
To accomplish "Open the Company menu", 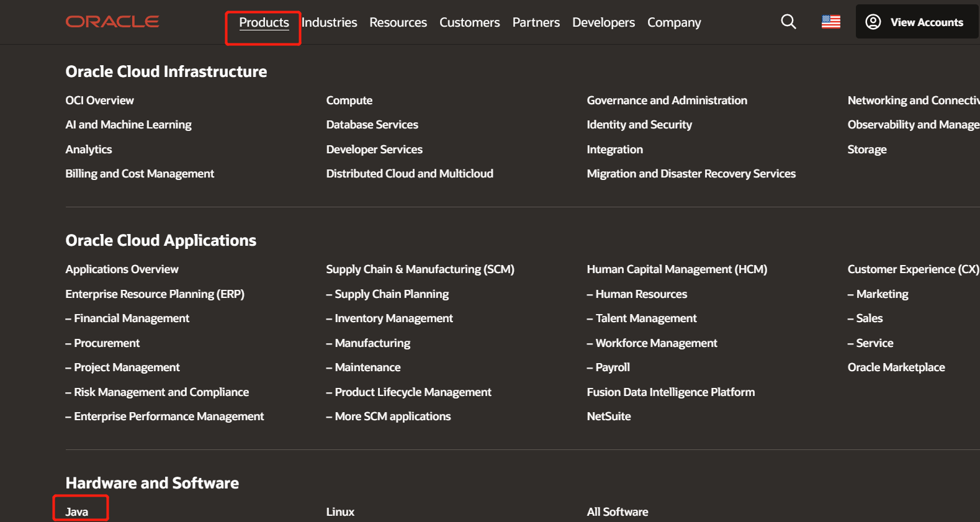I will (674, 22).
